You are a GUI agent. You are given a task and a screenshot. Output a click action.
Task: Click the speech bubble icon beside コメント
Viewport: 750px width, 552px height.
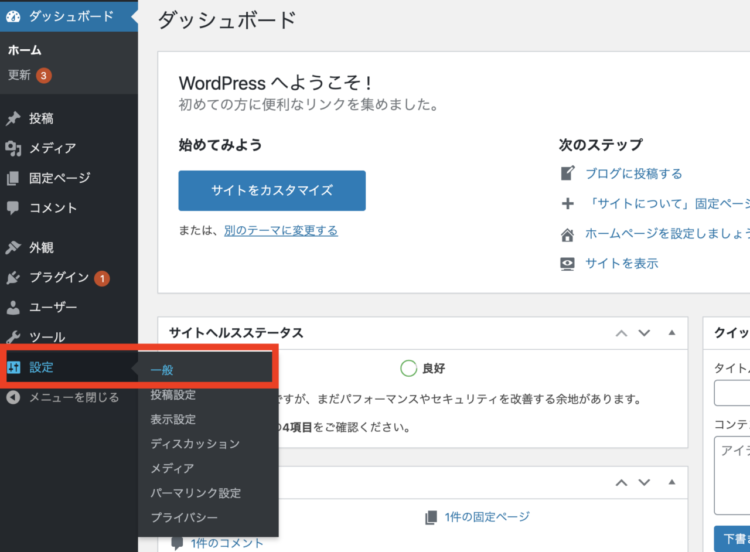[13, 208]
